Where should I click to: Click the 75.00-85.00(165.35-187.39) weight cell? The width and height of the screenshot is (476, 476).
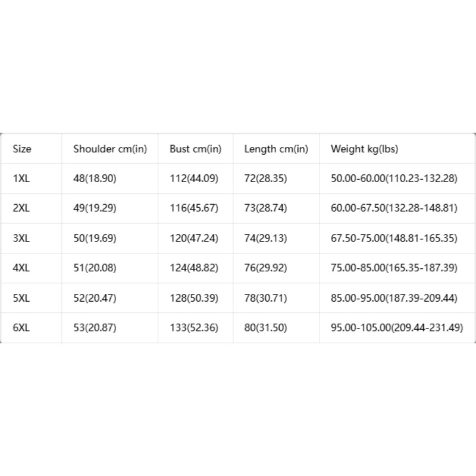tap(394, 268)
